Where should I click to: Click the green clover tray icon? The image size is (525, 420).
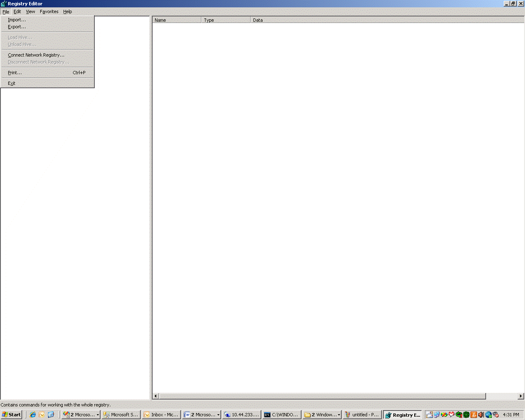pos(466,415)
